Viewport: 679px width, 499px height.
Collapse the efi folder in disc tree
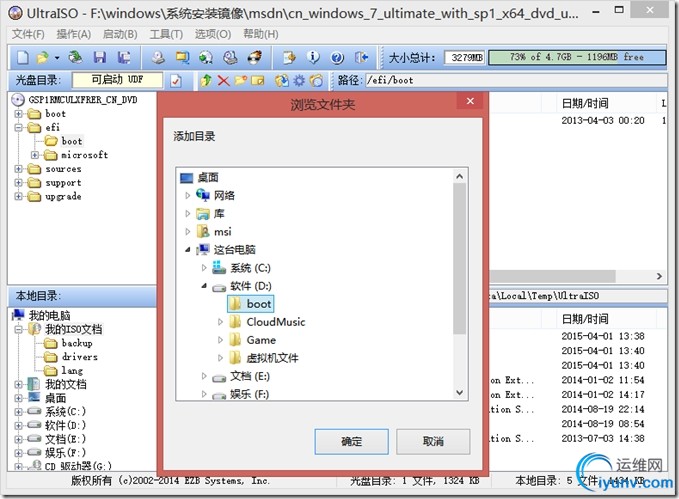[x=18, y=128]
